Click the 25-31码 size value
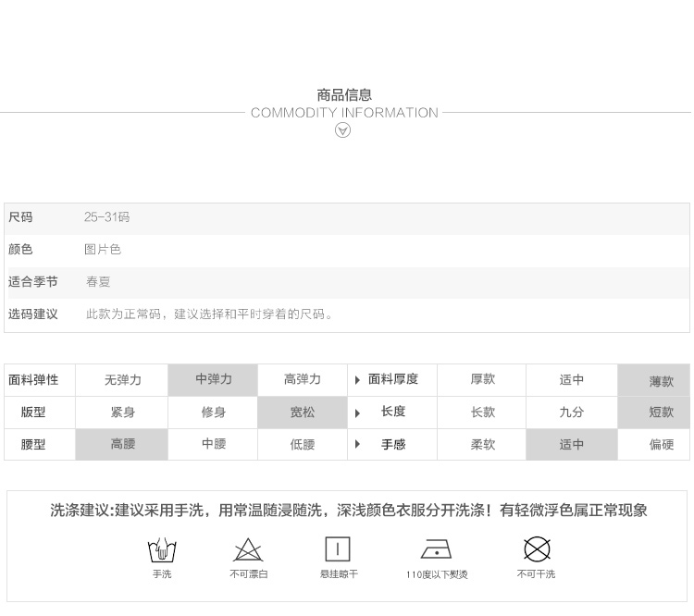This screenshot has width=694, height=616. 107,217
